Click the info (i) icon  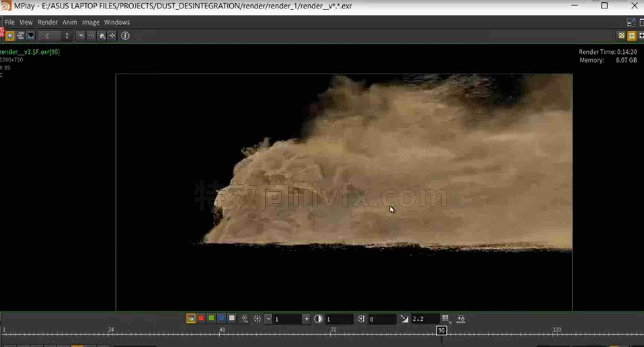click(125, 36)
